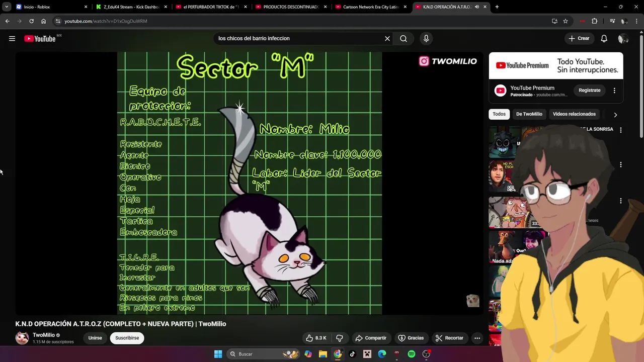The image size is (644, 362).
Task: Open the YouTube hamburger guide menu
Action: [12, 38]
